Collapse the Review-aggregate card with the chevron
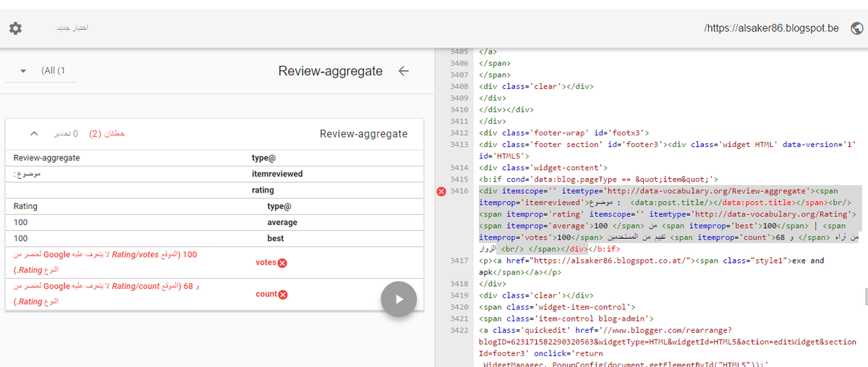The image size is (868, 367). (x=33, y=134)
